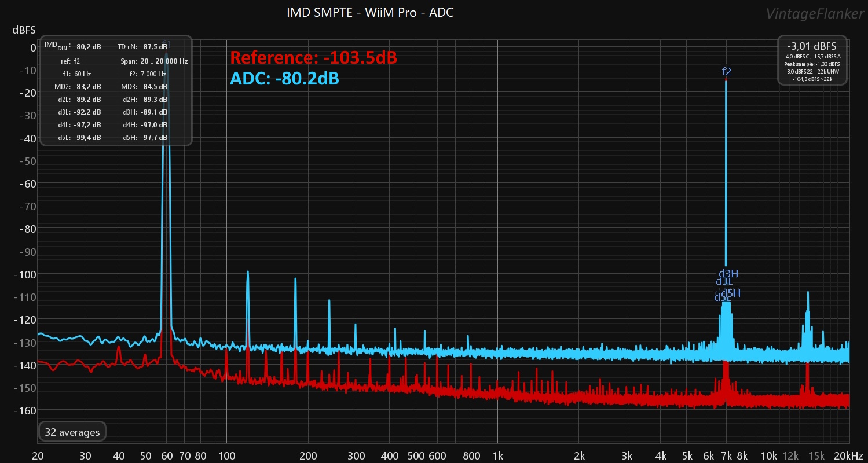Click the Span value '20 .. 20 000 Hz'

(164, 61)
